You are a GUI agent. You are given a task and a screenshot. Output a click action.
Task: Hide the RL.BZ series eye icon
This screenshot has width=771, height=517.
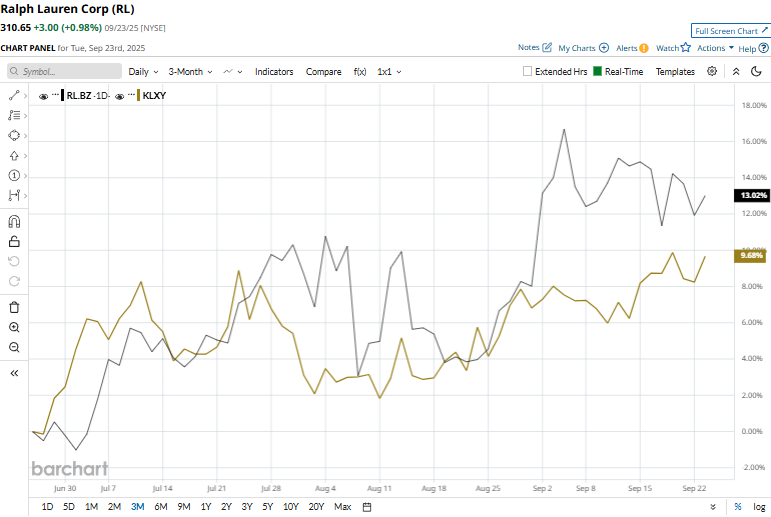[x=43, y=96]
